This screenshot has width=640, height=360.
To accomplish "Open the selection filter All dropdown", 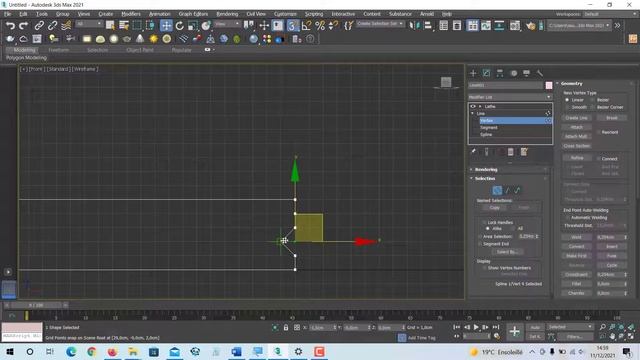I will (x=89, y=24).
